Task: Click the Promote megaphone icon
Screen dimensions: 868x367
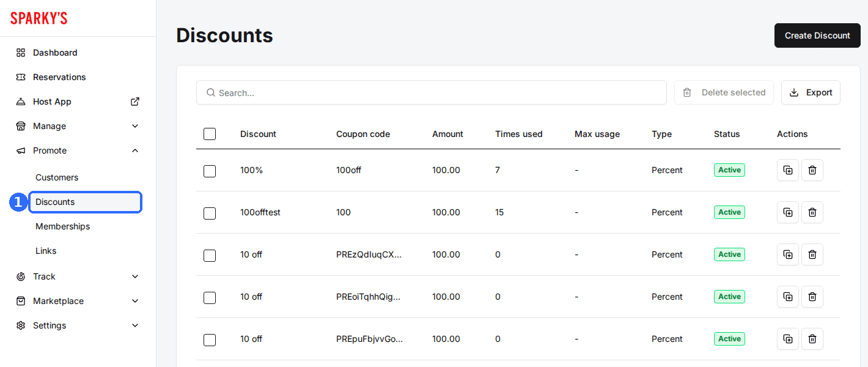Action: (21, 150)
